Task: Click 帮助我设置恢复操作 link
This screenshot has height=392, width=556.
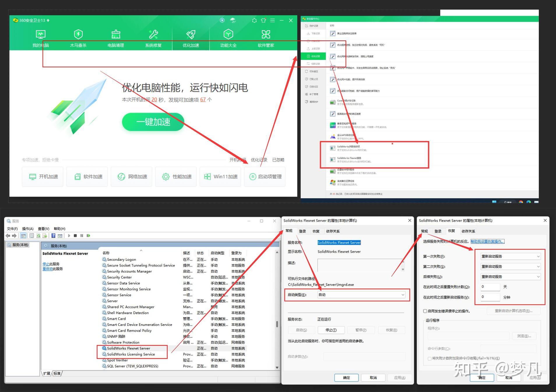Action: 487,241
